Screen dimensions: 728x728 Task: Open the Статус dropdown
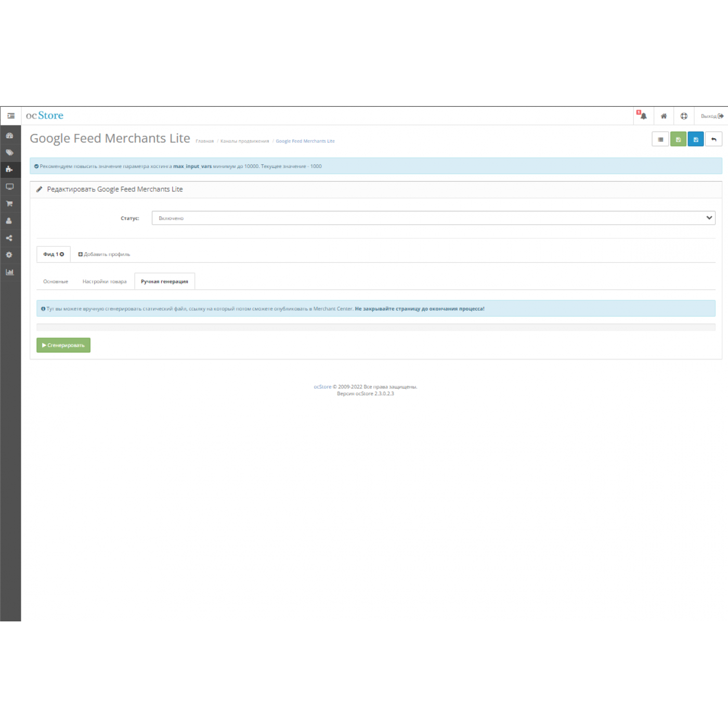click(433, 218)
